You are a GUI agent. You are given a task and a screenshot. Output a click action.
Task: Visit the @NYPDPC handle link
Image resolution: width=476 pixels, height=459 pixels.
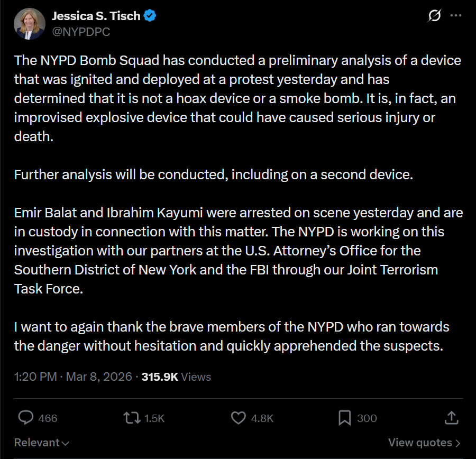click(81, 32)
